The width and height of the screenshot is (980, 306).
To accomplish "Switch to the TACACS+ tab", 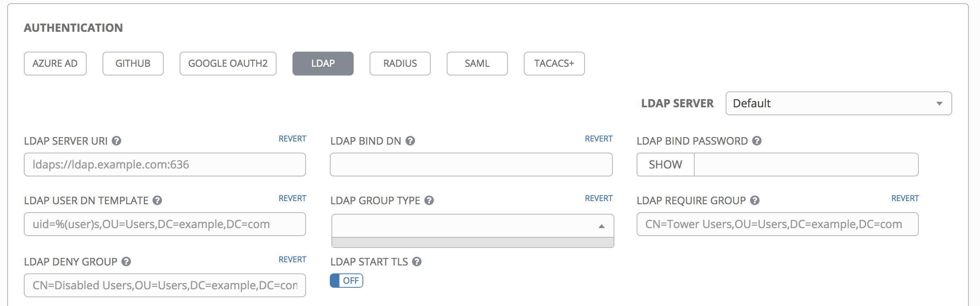I will 554,63.
